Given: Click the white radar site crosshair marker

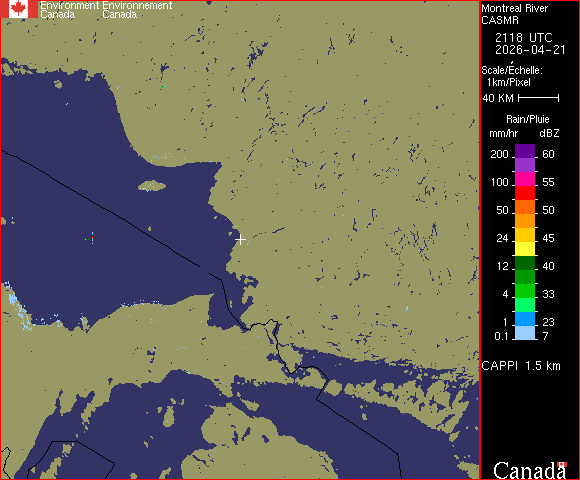Looking at the screenshot, I should 240,240.
